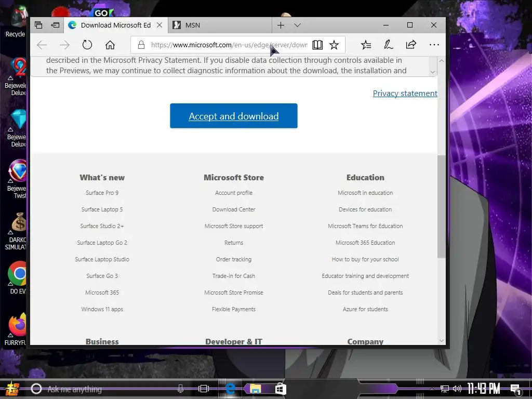Switch to the MSN tab

220,25
